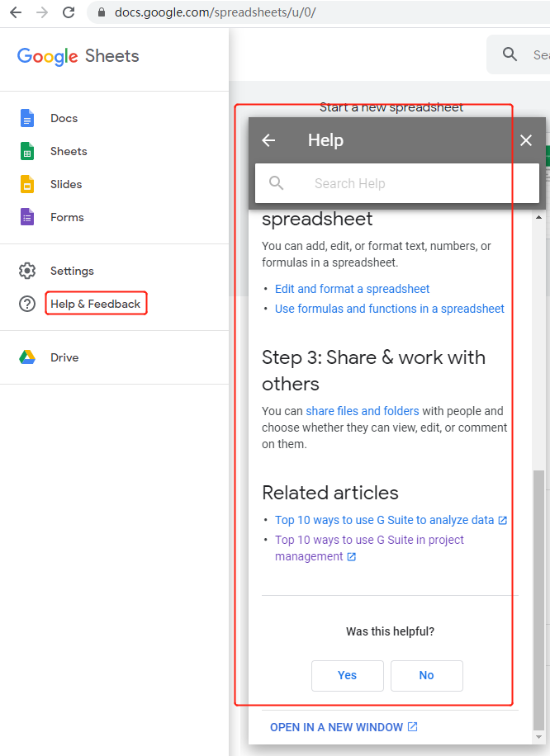The image size is (550, 756).
Task: Open Settings in the sidebar
Action: [72, 271]
